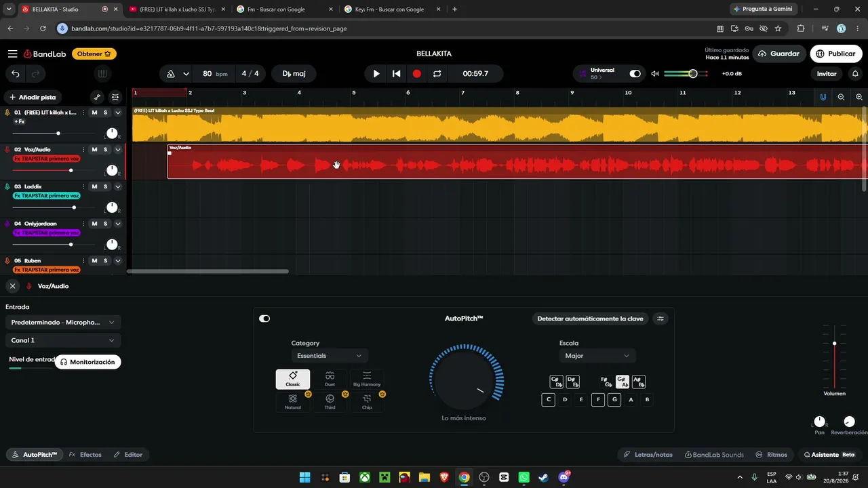Toggle AutoPitch on or off
Image resolution: width=868 pixels, height=488 pixels.
point(264,319)
